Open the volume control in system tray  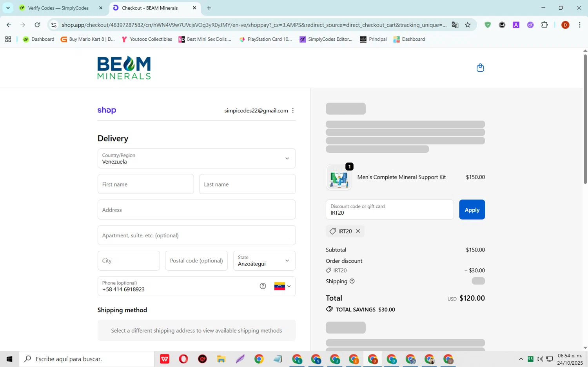(540, 359)
